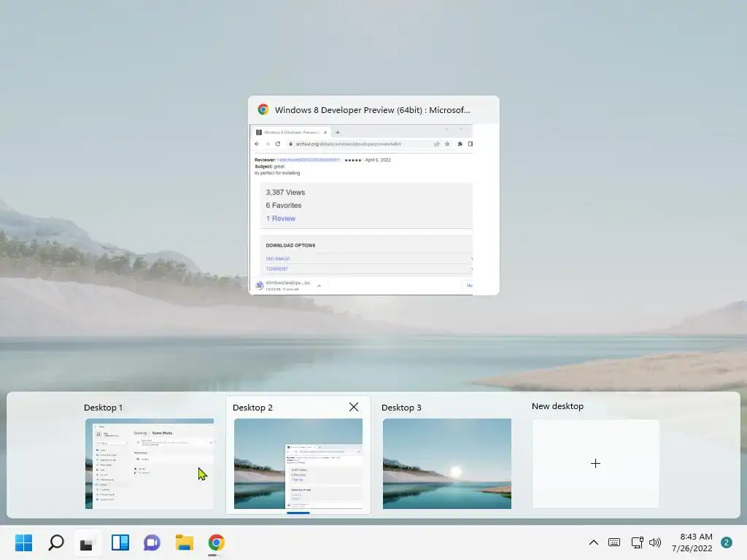Click the bookmark star in Chrome preview
747x560 pixels.
tap(447, 144)
